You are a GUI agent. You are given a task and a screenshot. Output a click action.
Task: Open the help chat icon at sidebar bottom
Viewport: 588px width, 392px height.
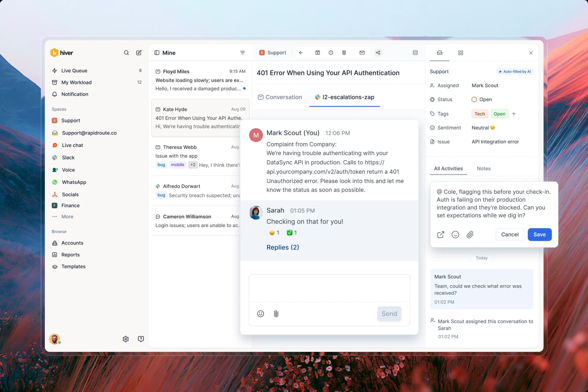point(141,339)
